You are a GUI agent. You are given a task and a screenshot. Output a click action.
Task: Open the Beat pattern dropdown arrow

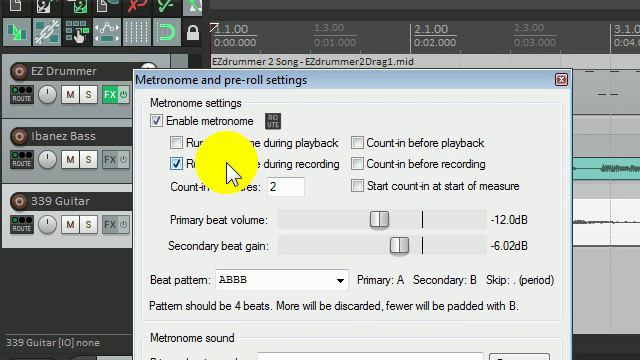click(340, 280)
